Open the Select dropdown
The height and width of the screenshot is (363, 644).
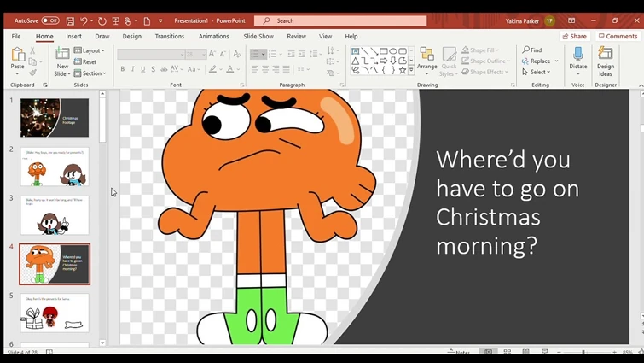[x=536, y=72]
